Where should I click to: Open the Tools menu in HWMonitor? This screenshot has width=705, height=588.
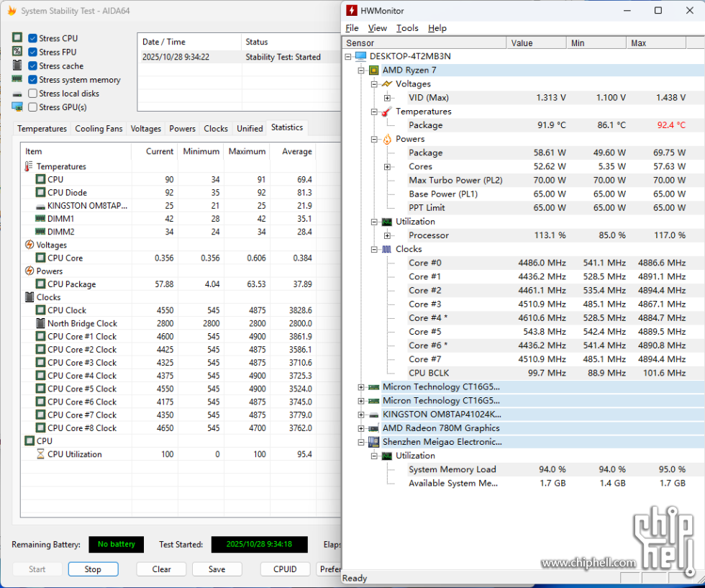pos(407,28)
